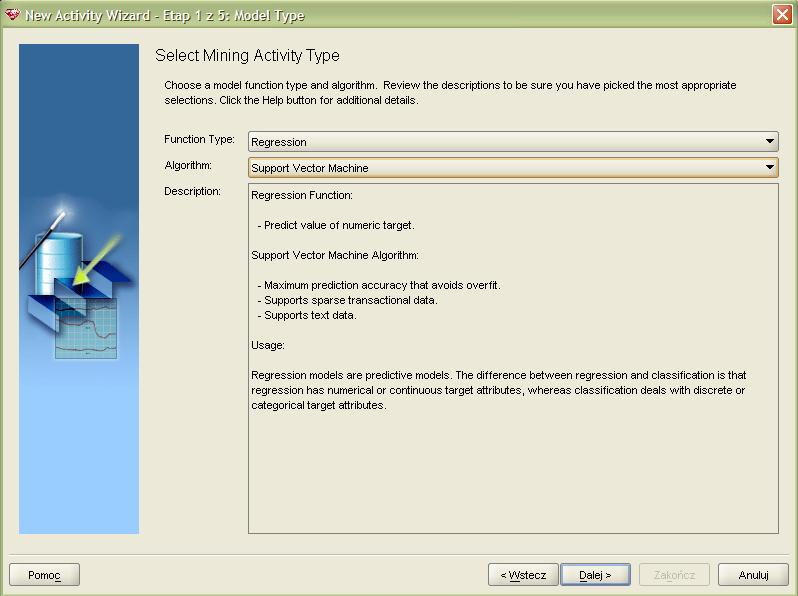Click the 'Usage:' heading in description
798x596 pixels.
268,345
